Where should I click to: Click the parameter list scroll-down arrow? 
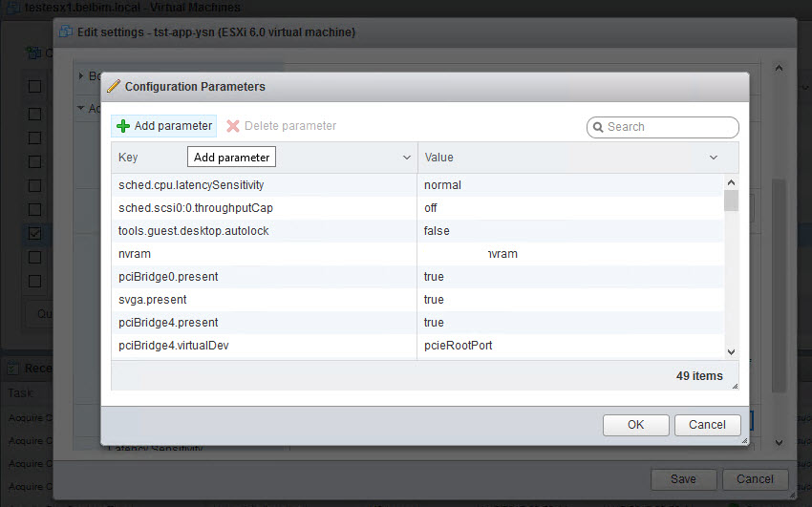point(731,352)
